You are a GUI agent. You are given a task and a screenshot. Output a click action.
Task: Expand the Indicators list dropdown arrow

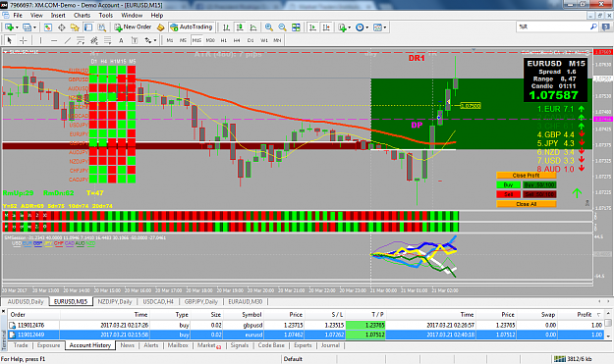pyautogui.click(x=350, y=27)
